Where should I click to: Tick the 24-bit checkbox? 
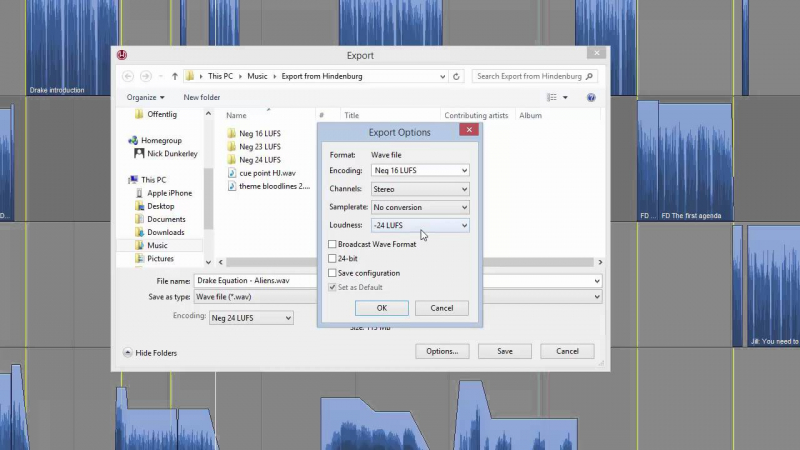point(333,258)
